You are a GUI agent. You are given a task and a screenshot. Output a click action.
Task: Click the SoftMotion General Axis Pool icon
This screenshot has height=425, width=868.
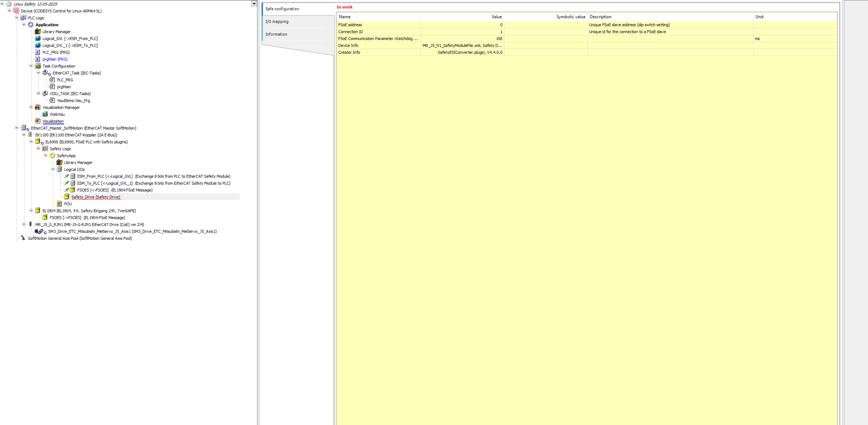click(23, 238)
